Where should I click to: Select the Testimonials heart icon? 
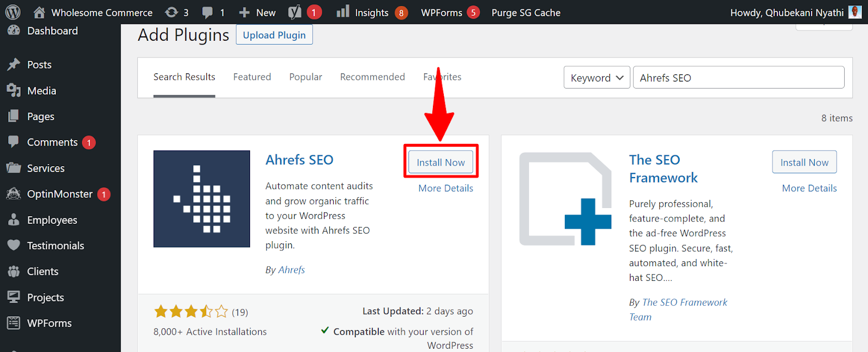point(14,245)
